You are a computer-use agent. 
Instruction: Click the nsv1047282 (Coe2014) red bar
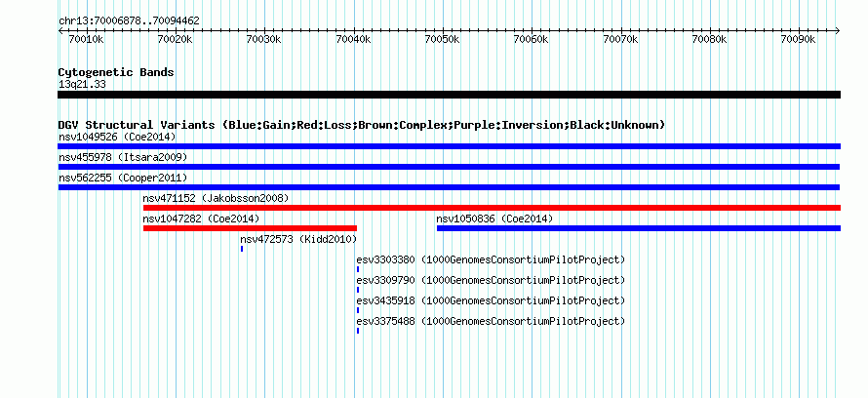click(250, 228)
